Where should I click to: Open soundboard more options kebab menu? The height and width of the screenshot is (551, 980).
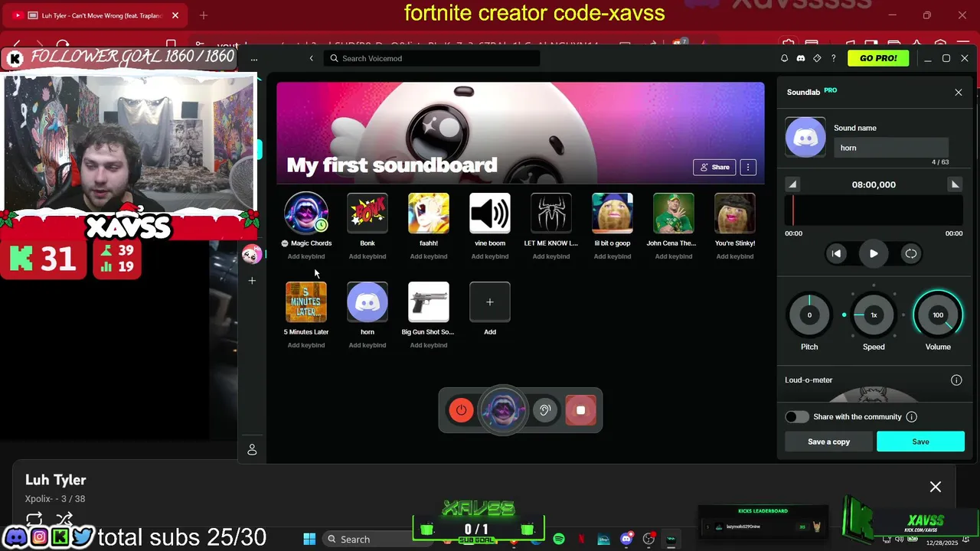click(x=748, y=167)
